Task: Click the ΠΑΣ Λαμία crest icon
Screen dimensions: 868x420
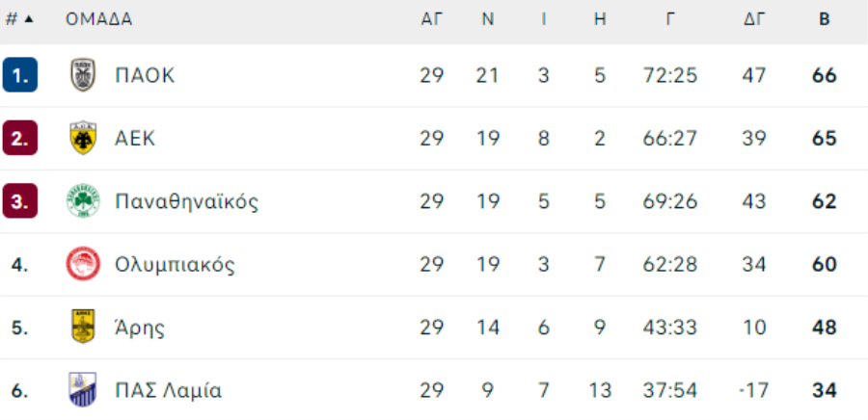Action: click(x=83, y=390)
